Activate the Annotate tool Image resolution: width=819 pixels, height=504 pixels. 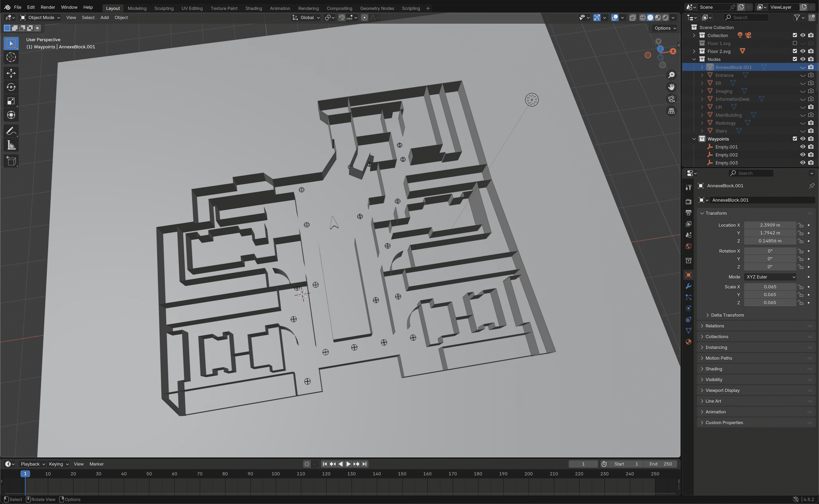pos(11,131)
